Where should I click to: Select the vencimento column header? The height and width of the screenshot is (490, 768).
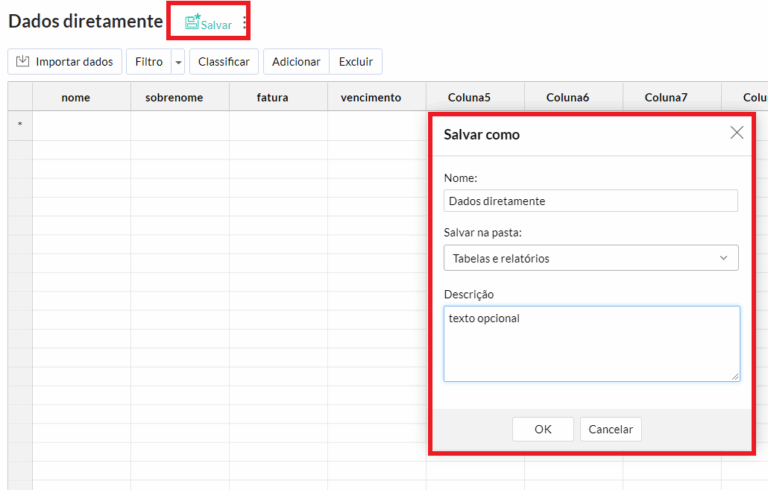(x=377, y=97)
